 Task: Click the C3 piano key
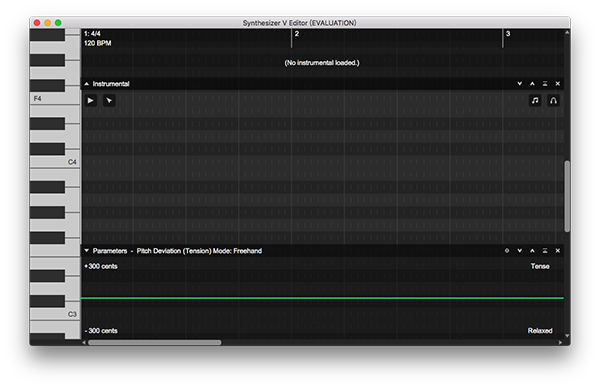(x=54, y=314)
